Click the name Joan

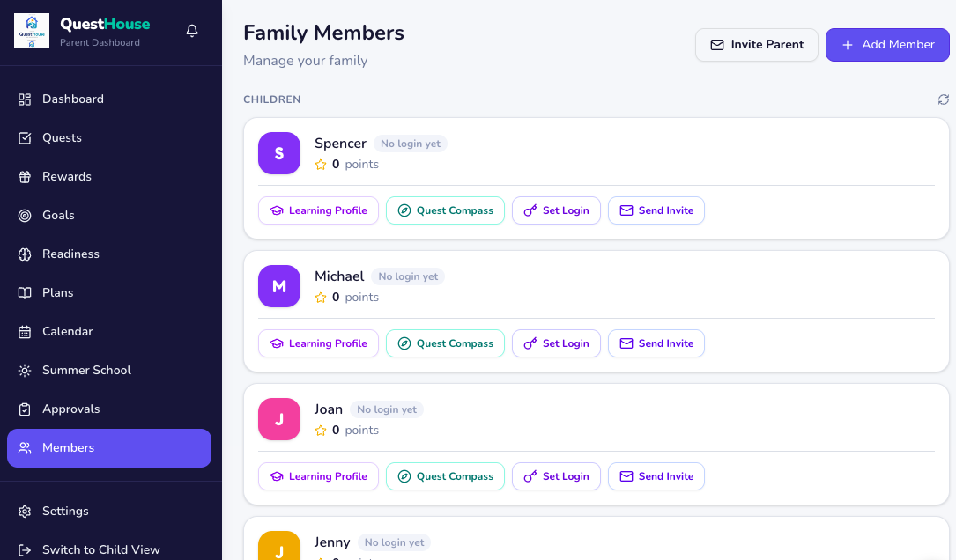(x=328, y=409)
